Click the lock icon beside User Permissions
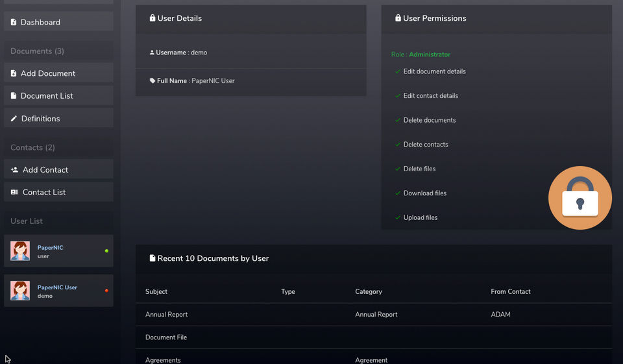The width and height of the screenshot is (623, 364). 398,18
